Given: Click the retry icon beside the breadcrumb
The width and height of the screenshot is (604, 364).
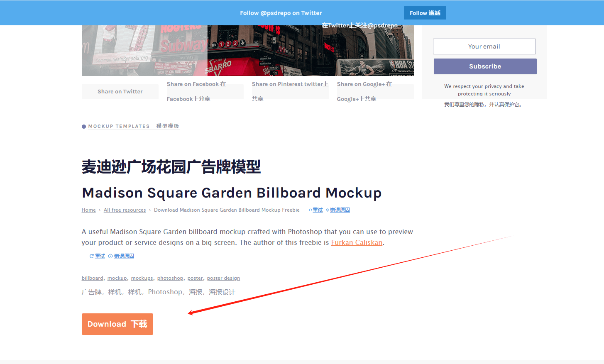Looking at the screenshot, I should point(311,210).
